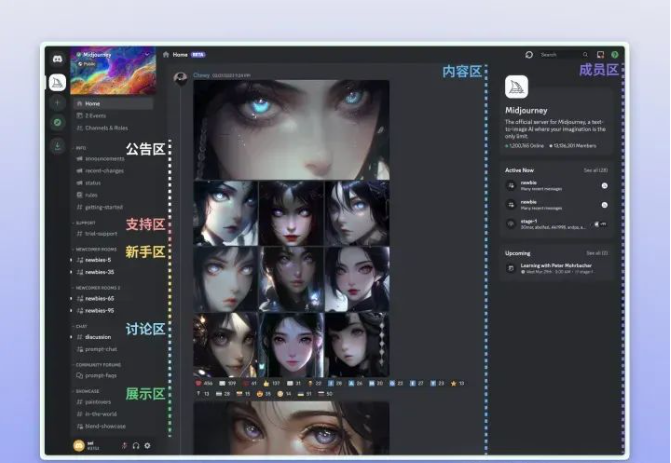Open the first newbie row in Active Now
The image size is (671, 463).
click(557, 185)
